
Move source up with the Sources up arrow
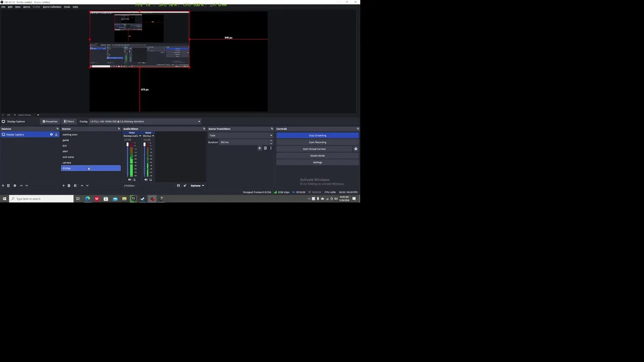coord(21,186)
